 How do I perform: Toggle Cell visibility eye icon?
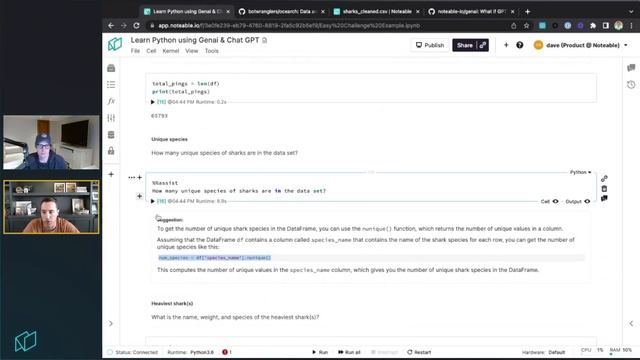pyautogui.click(x=556, y=201)
